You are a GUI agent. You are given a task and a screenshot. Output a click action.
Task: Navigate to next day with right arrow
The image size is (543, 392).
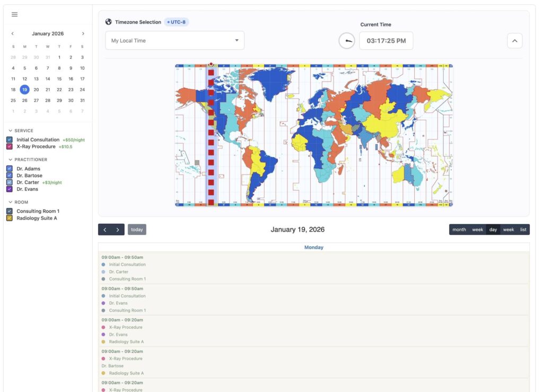118,230
